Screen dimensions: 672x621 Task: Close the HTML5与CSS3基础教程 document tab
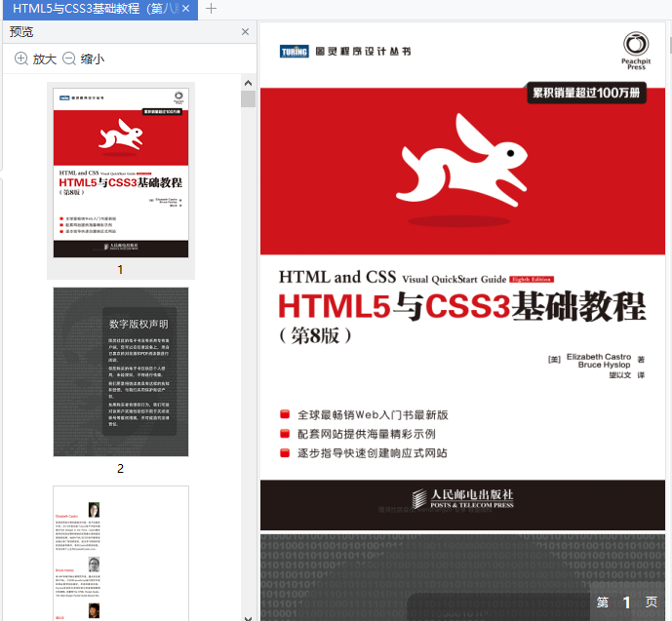185,9
